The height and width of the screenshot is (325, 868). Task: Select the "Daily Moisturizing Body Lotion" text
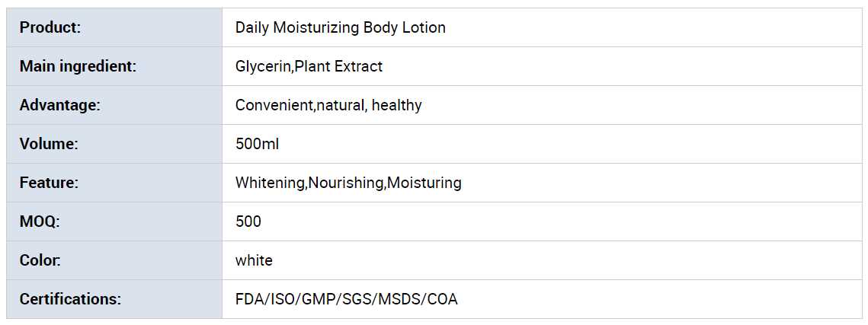click(x=340, y=28)
